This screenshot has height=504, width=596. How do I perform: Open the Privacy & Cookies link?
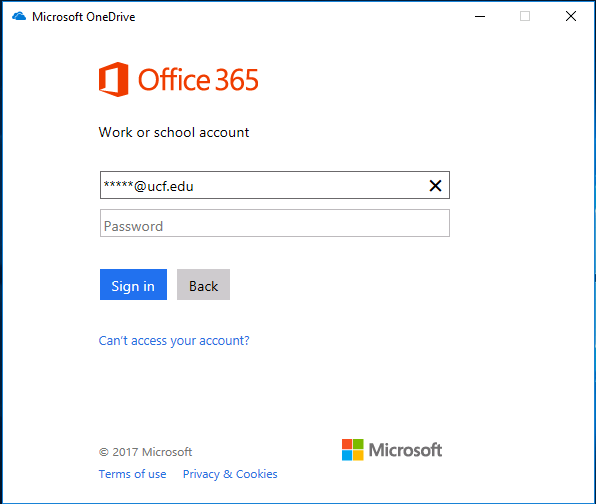230,474
